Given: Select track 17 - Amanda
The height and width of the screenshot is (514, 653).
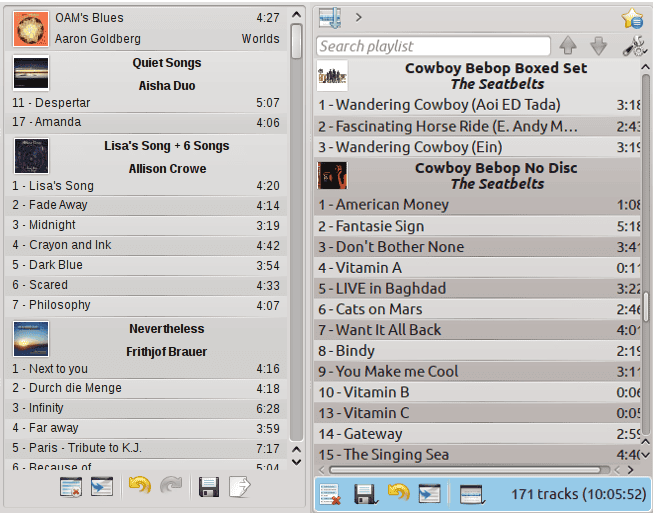Looking at the screenshot, I should coord(146,122).
